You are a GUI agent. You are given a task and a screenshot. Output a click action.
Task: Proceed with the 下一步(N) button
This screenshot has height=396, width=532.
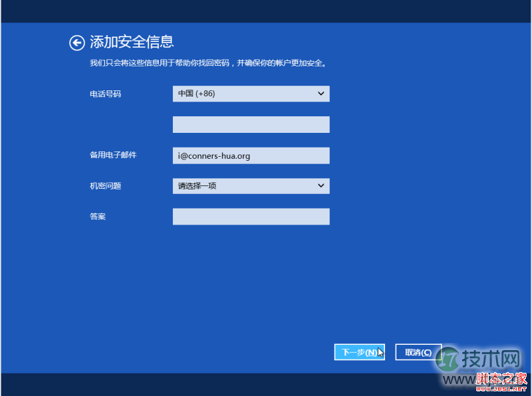click(x=359, y=352)
